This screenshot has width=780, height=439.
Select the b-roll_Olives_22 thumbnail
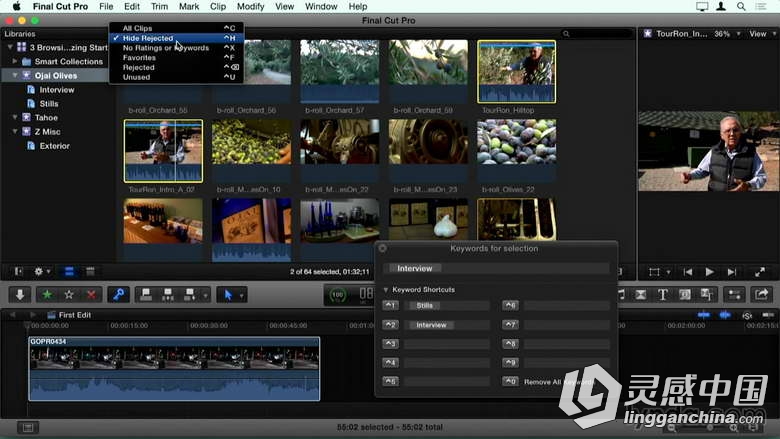(516, 149)
